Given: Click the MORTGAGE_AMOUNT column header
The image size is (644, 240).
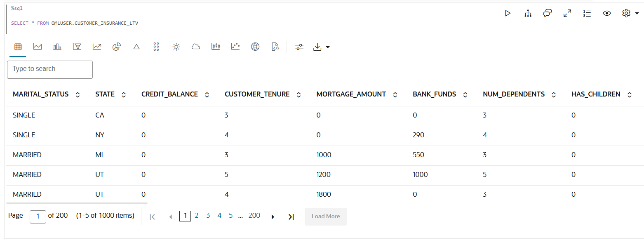Looking at the screenshot, I should tap(351, 94).
